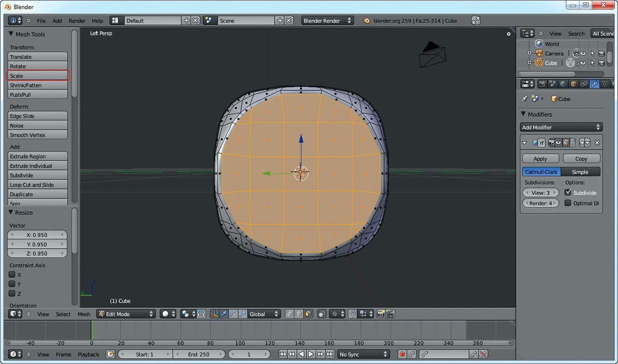
Task: Add a new screen layout plus icon
Action: 187,20
